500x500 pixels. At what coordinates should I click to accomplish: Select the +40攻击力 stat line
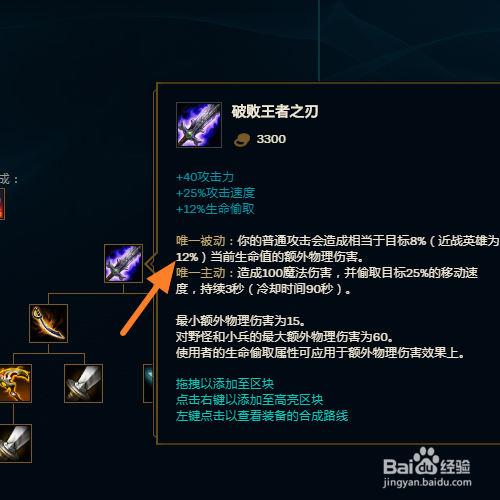[x=205, y=177]
